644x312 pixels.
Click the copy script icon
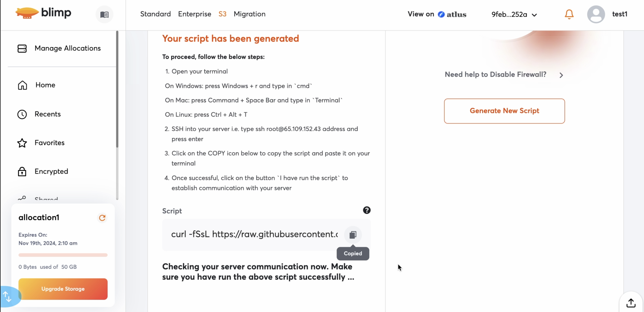point(353,234)
